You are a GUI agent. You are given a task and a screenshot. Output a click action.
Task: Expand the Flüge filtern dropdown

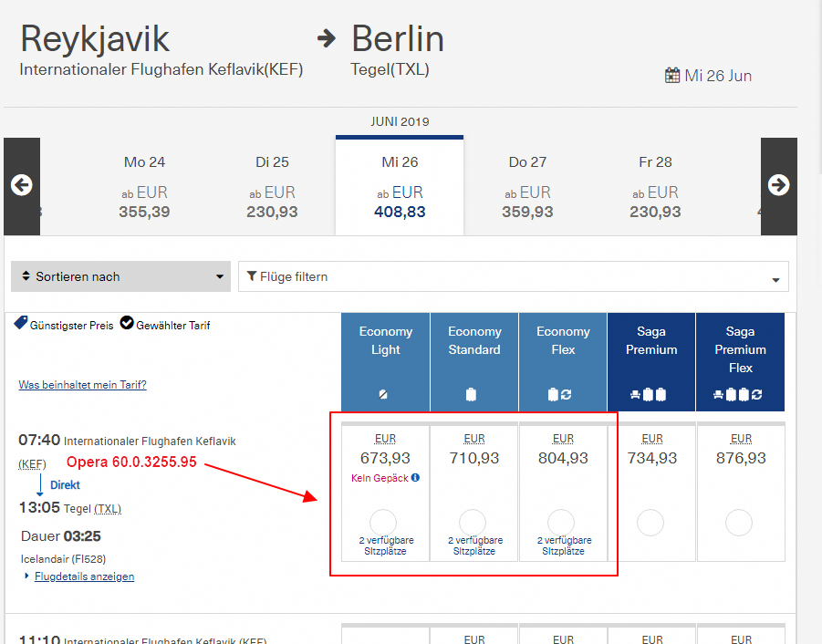point(513,276)
